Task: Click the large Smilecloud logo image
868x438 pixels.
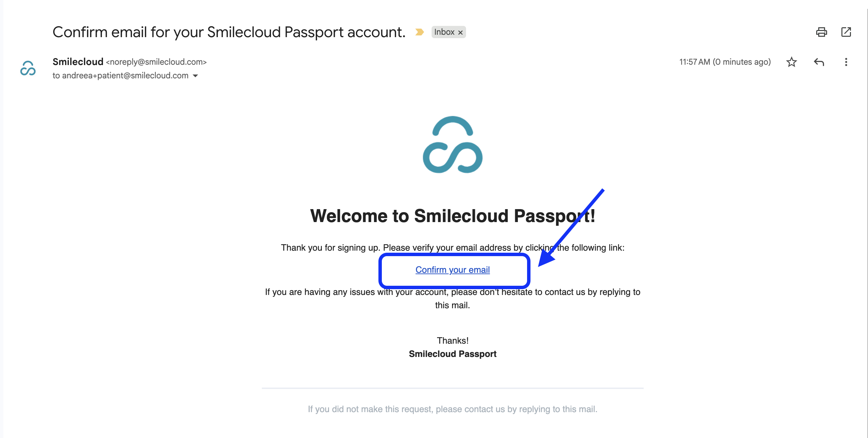Action: click(x=452, y=145)
